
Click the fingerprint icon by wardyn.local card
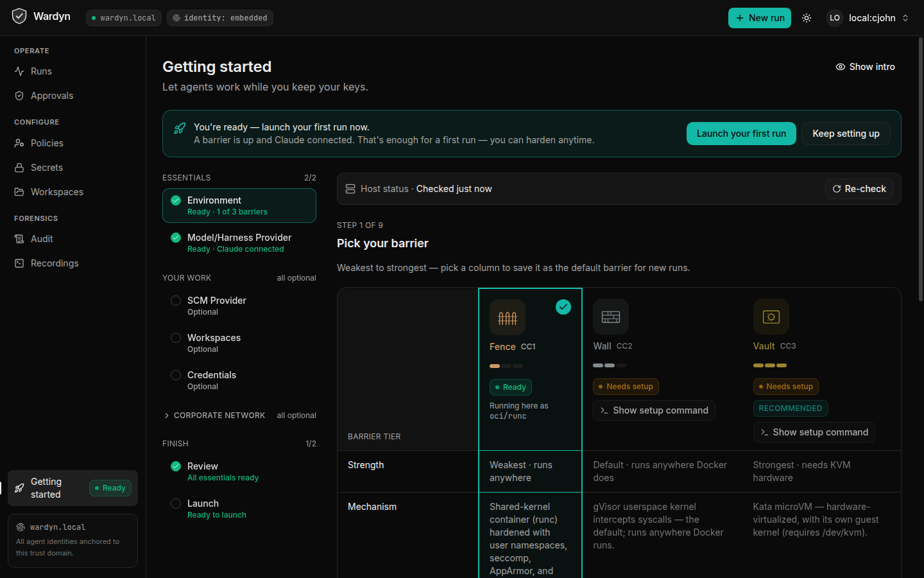21,527
